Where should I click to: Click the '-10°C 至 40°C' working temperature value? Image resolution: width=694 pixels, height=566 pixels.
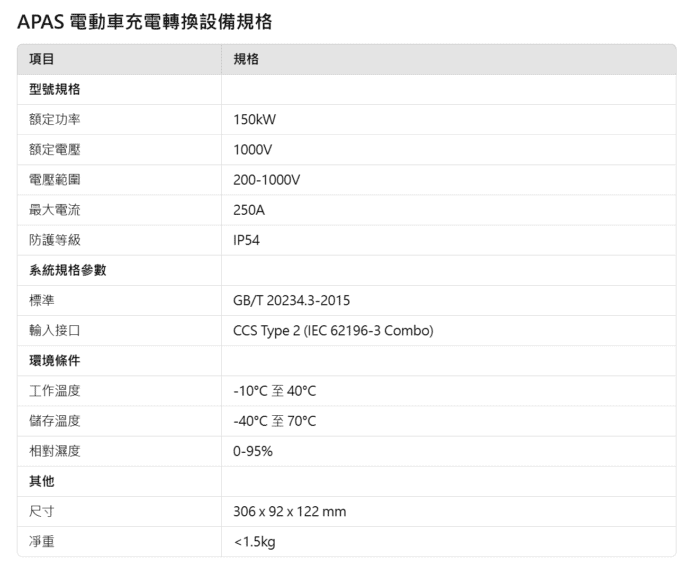(274, 391)
